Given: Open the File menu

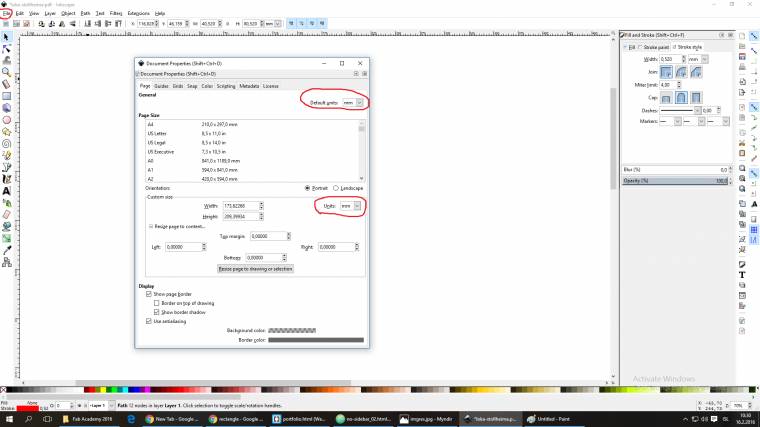Looking at the screenshot, I should [6, 13].
